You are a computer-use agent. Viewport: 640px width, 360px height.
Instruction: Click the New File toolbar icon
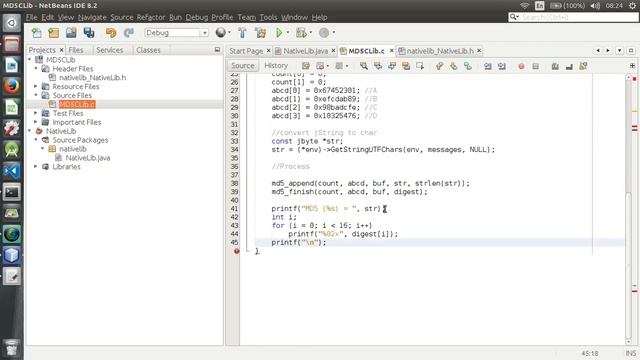tap(37, 33)
